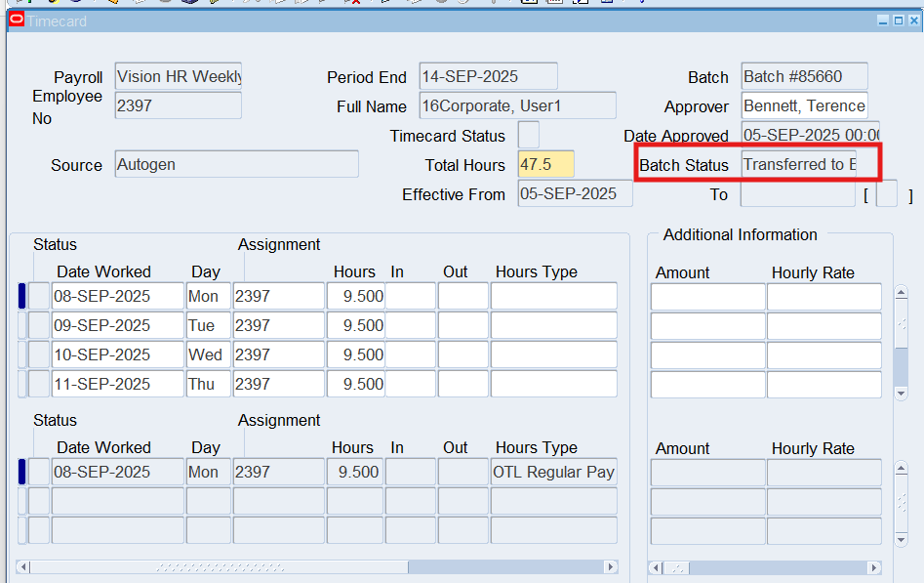
Task: Click the Payroll field showing Vision HR Weekly
Action: (179, 76)
